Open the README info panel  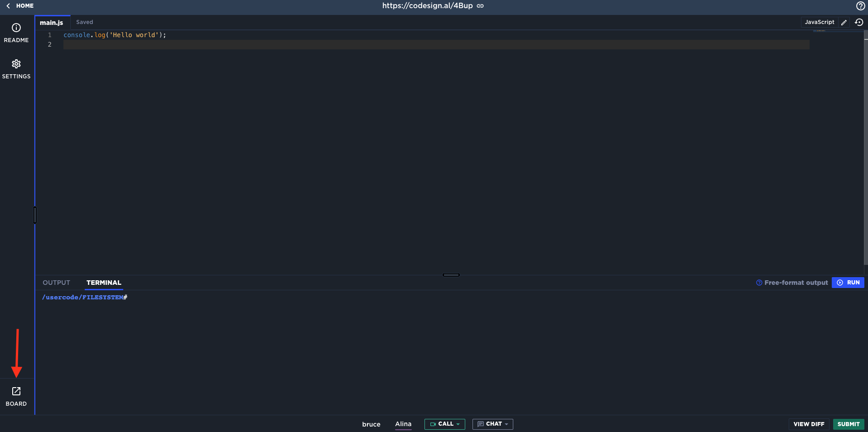pos(16,33)
